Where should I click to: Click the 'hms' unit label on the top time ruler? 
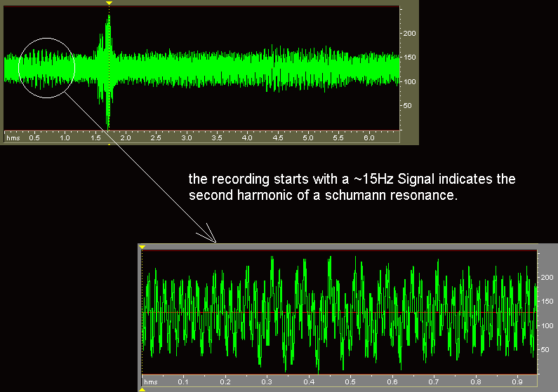click(x=13, y=138)
